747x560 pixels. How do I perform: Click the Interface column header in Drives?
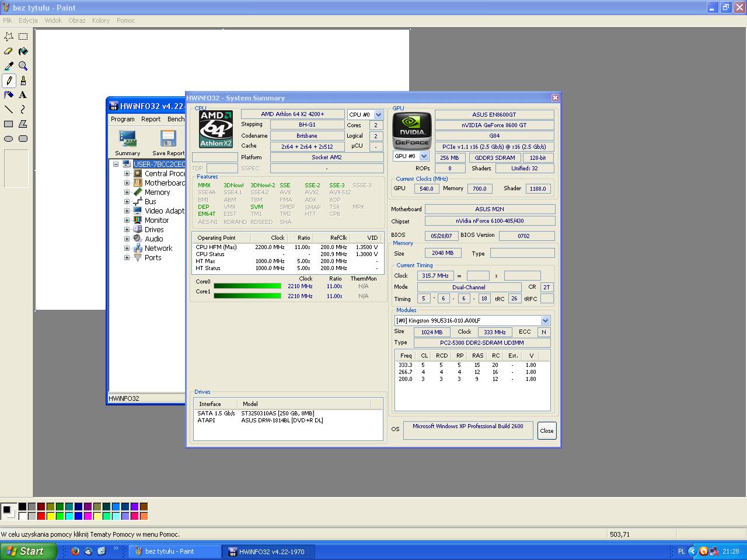pyautogui.click(x=215, y=404)
